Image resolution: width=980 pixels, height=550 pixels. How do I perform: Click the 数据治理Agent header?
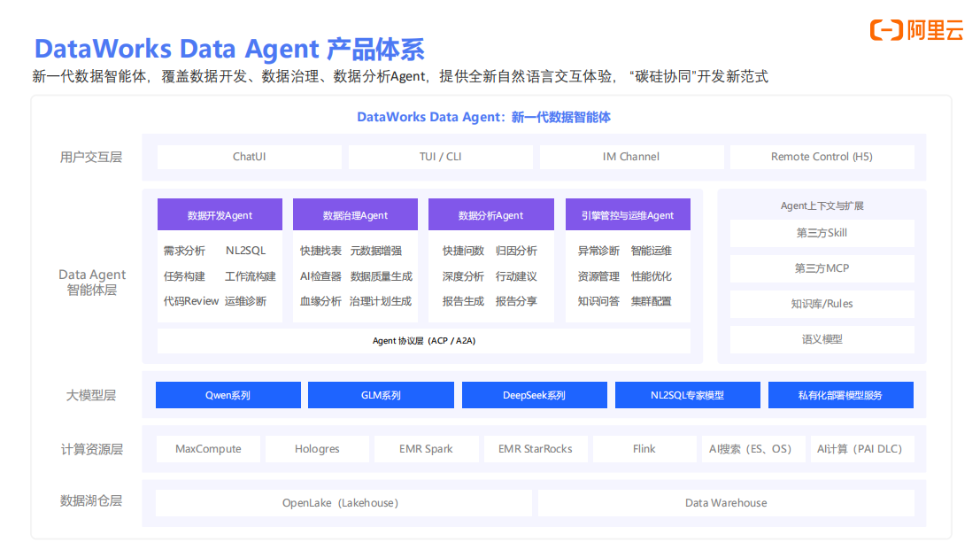tap(356, 215)
